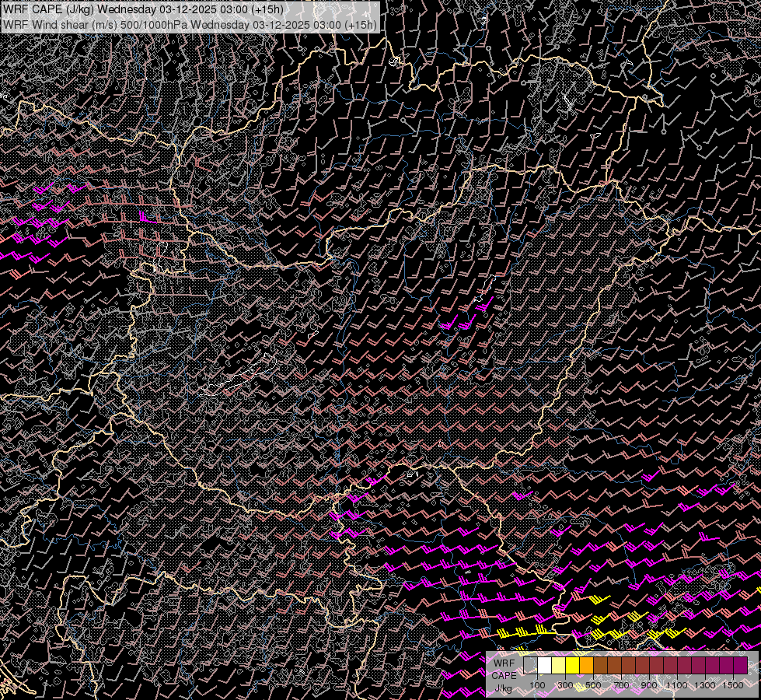Click the 1300 legend scale value
The image size is (761, 700).
tap(705, 685)
